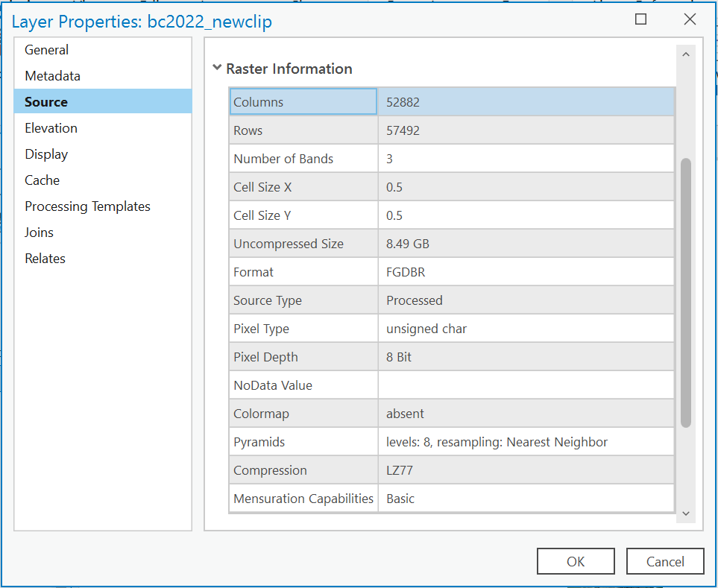Select the Columns value cell 52882
The height and width of the screenshot is (588, 718).
[526, 102]
